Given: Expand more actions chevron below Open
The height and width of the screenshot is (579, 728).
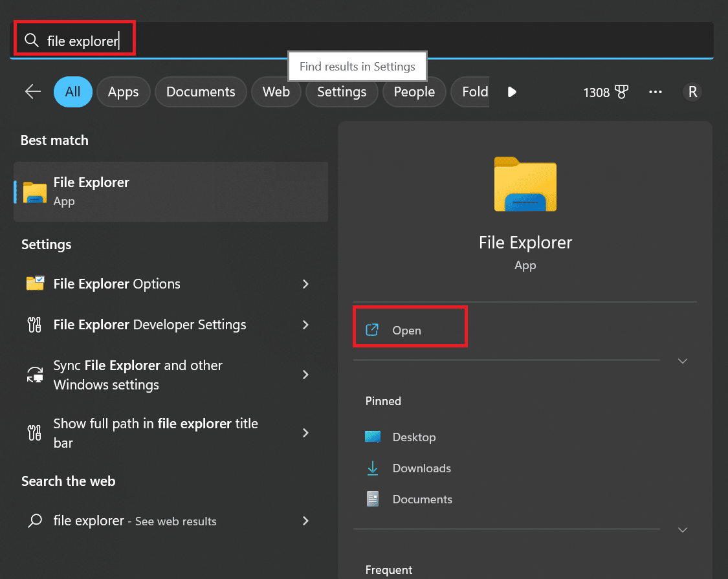Looking at the screenshot, I should click(682, 361).
